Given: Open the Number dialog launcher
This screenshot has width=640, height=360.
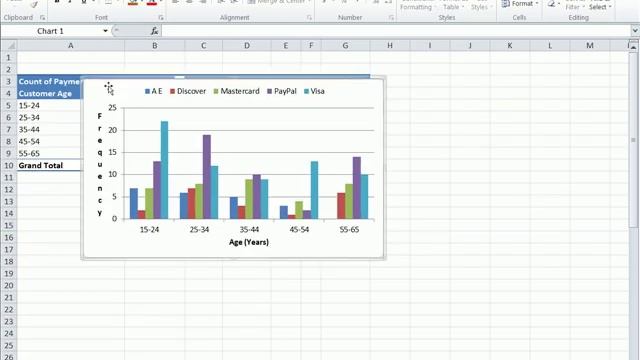Looking at the screenshot, I should tap(391, 18).
